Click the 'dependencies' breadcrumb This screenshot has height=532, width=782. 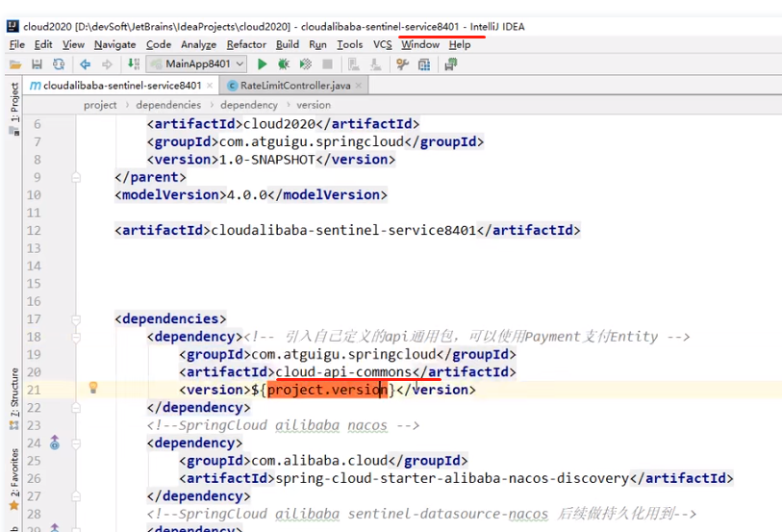[168, 105]
